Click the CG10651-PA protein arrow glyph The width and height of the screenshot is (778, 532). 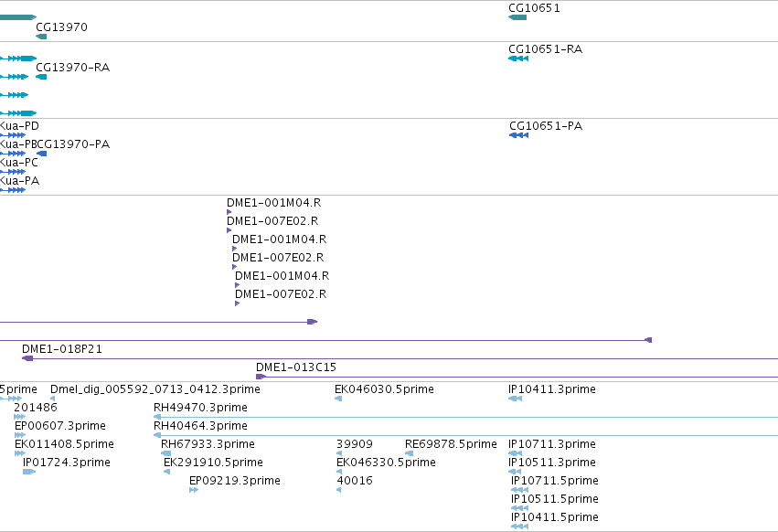[519, 135]
